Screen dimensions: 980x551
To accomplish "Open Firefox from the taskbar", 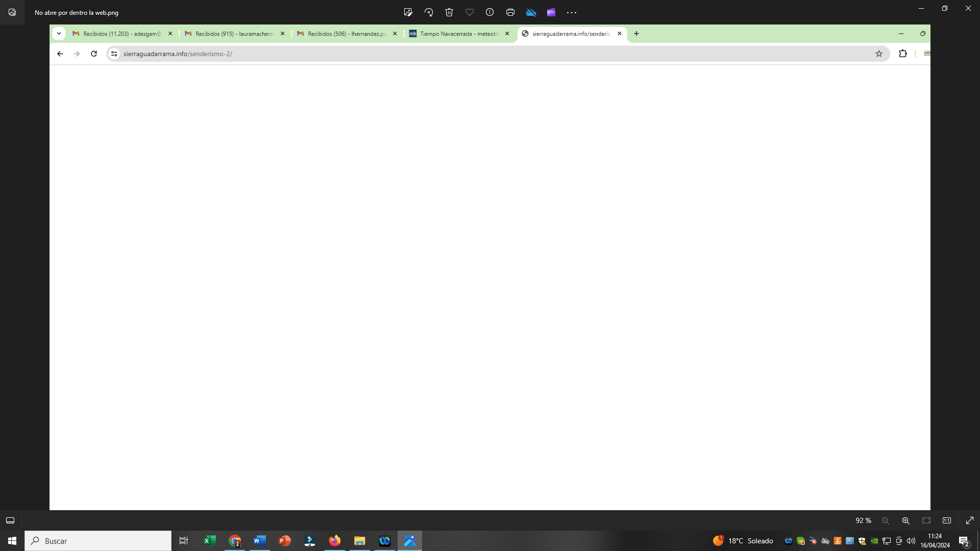I will [x=335, y=541].
